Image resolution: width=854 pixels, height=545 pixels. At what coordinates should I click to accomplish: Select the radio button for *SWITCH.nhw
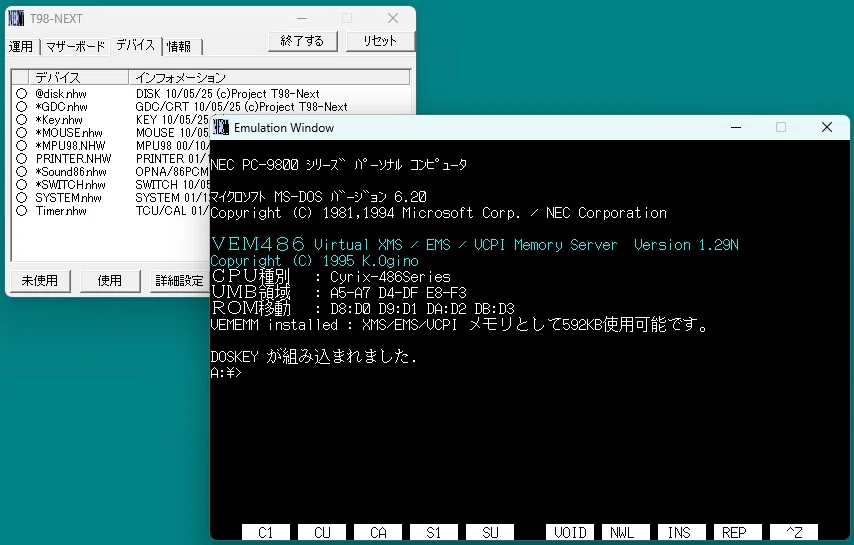pos(21,185)
